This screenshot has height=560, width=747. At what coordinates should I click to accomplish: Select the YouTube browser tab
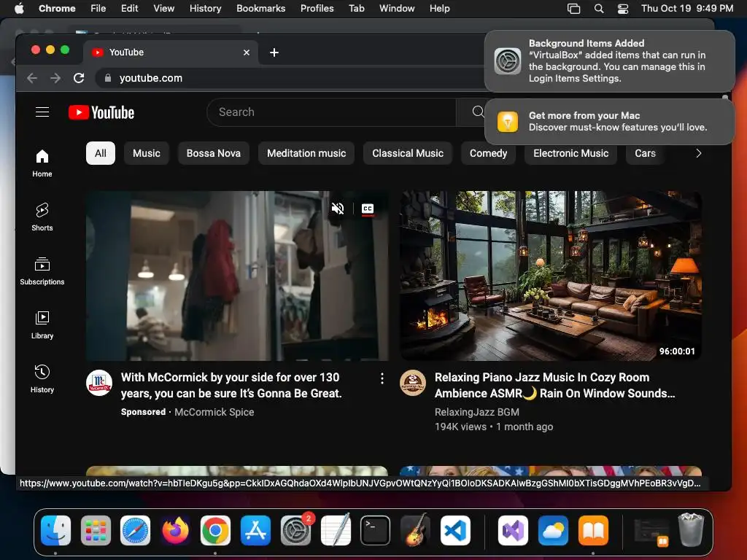tap(171, 52)
